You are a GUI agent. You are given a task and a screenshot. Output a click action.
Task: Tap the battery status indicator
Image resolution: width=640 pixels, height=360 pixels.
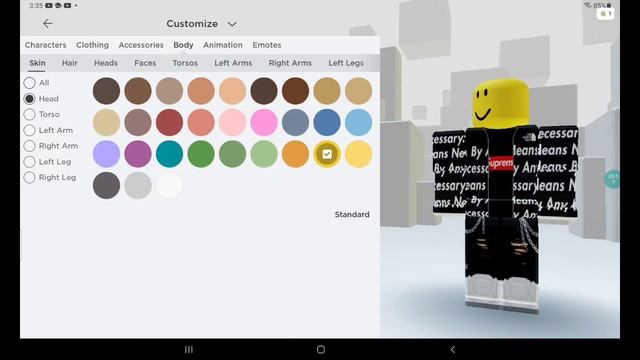[602, 5]
